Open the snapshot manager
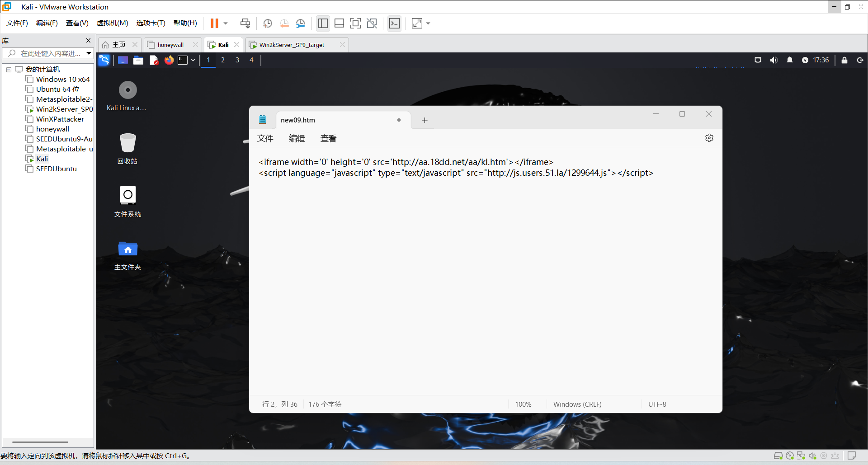868x465 pixels. [301, 23]
